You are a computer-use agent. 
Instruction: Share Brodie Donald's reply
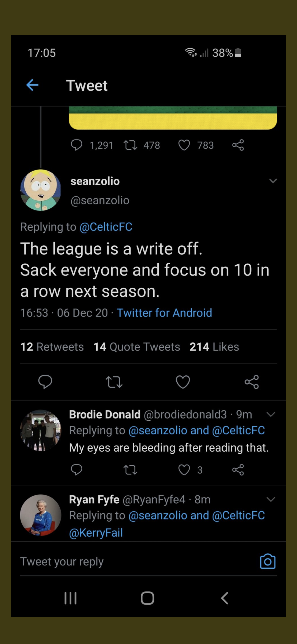point(238,470)
